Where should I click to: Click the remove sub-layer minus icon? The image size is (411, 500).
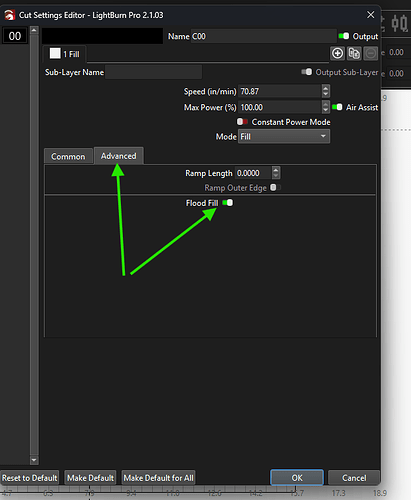click(x=370, y=53)
